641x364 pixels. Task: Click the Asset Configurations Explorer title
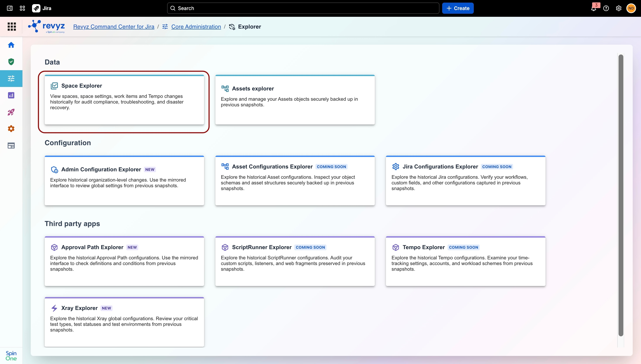[272, 167]
